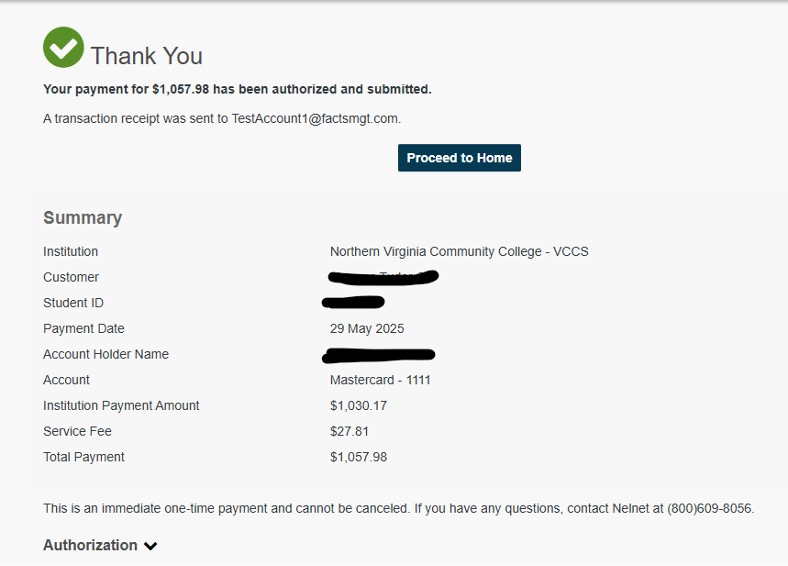Select the Northern Virginia Community College value
Image resolution: width=788 pixels, height=566 pixels.
[459, 252]
